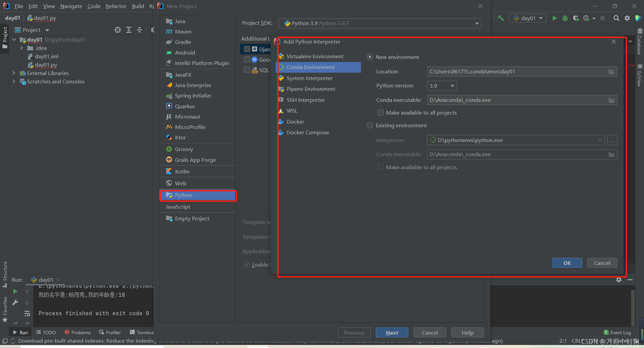Open the File menu
Image resolution: width=644 pixels, height=348 pixels.
point(19,6)
